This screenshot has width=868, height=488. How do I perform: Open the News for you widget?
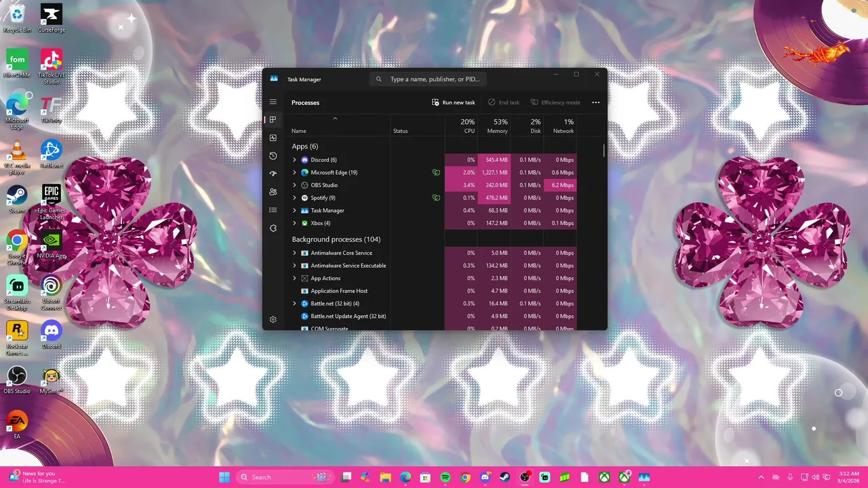pyautogui.click(x=37, y=477)
